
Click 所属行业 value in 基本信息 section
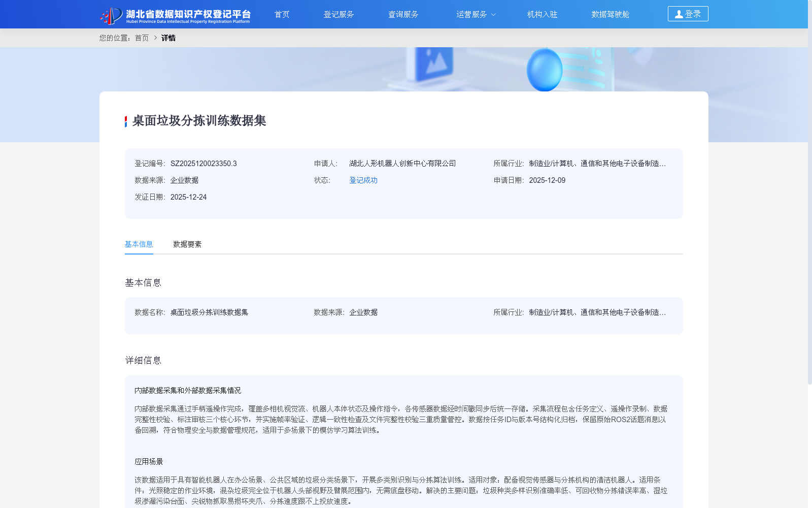click(597, 312)
